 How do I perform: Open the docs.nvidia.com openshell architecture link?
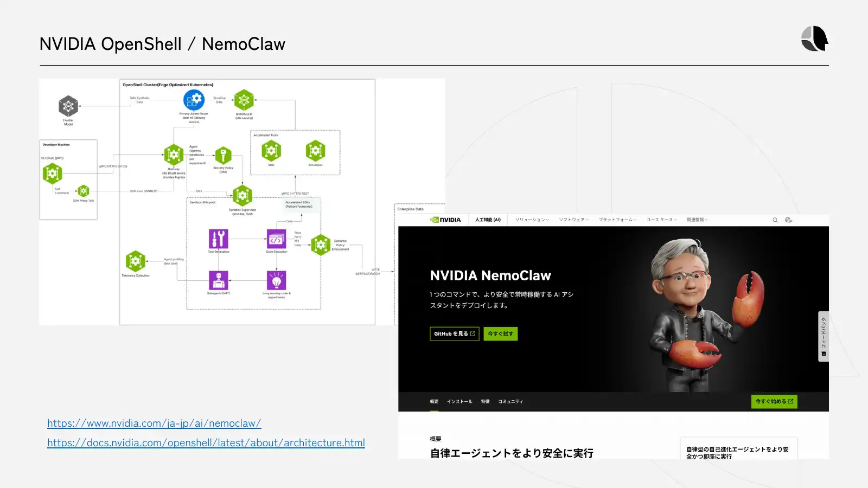click(206, 442)
